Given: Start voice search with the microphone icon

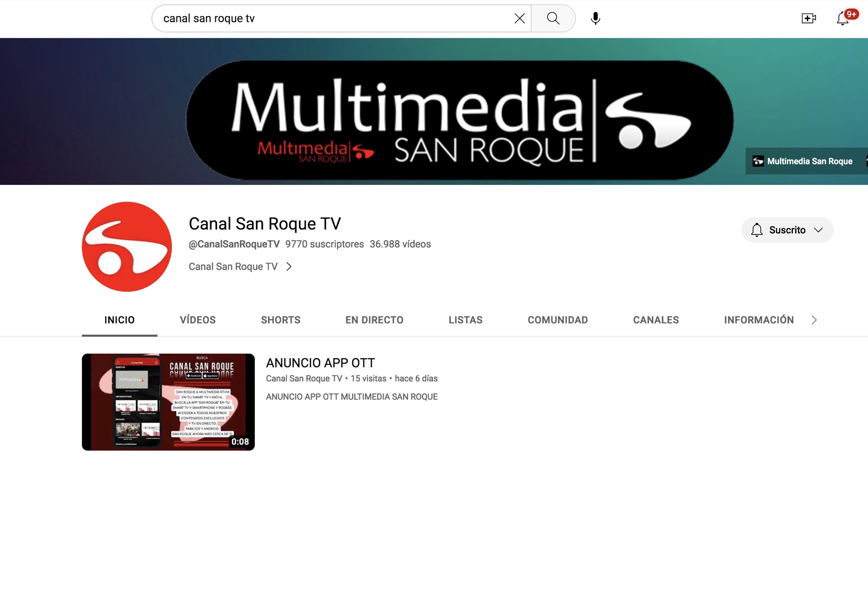Looking at the screenshot, I should coord(595,18).
